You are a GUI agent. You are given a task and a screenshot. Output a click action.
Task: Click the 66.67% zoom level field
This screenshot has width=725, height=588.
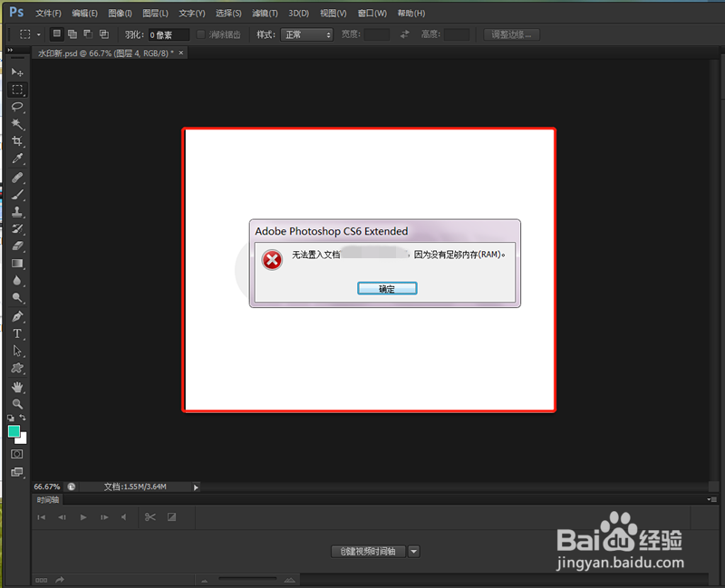click(47, 487)
